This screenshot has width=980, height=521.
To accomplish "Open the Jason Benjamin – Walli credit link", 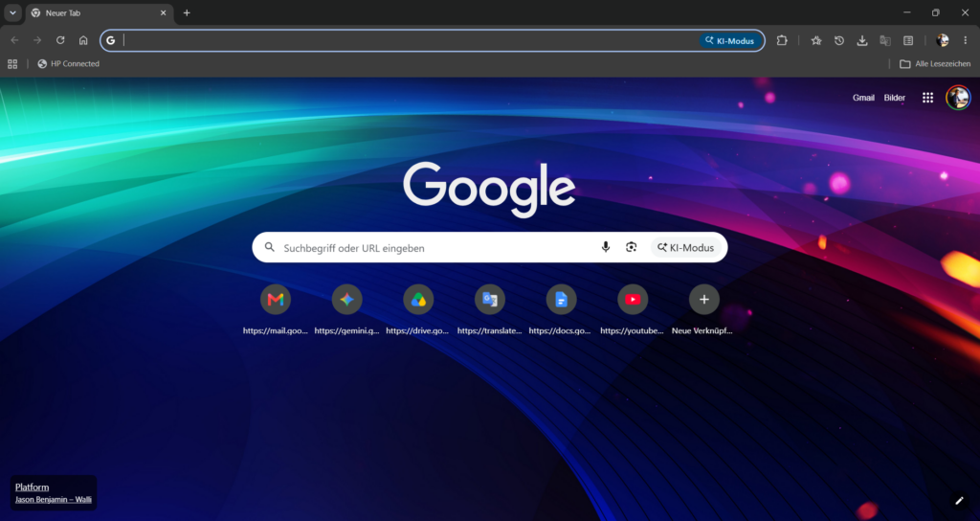I will 54,500.
